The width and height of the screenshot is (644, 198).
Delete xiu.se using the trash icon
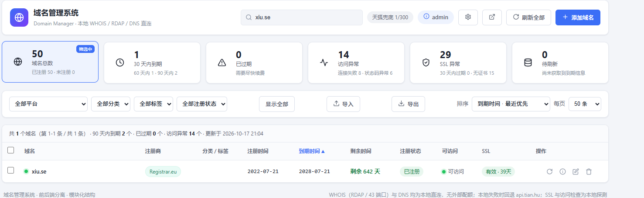click(589, 171)
